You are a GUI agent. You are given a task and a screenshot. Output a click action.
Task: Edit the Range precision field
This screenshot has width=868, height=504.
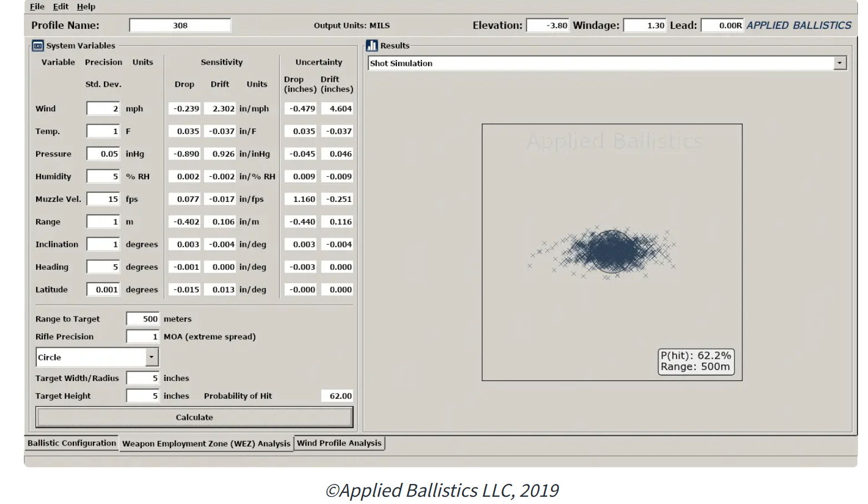(103, 222)
